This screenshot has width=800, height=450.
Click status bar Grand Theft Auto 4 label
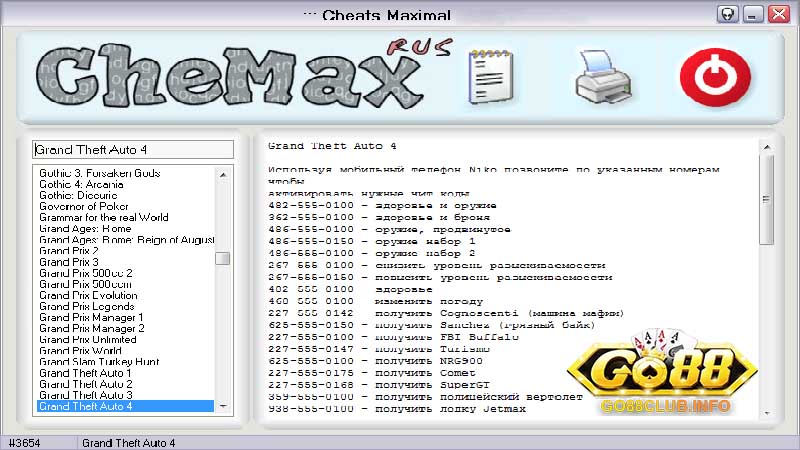point(129,443)
